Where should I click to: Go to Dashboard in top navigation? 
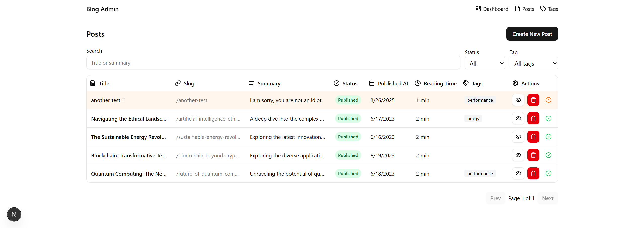(492, 9)
